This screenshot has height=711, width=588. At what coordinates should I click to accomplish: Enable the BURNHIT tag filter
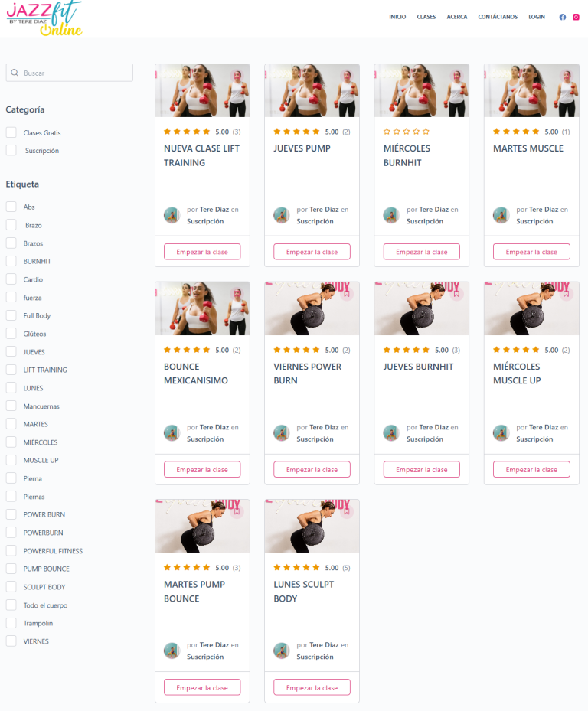(11, 261)
